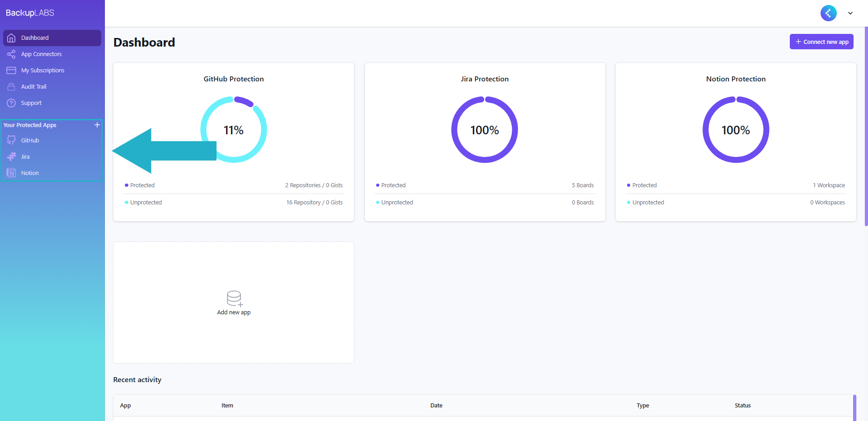Image resolution: width=868 pixels, height=421 pixels.
Task: Click the Status column header
Action: (x=743, y=406)
